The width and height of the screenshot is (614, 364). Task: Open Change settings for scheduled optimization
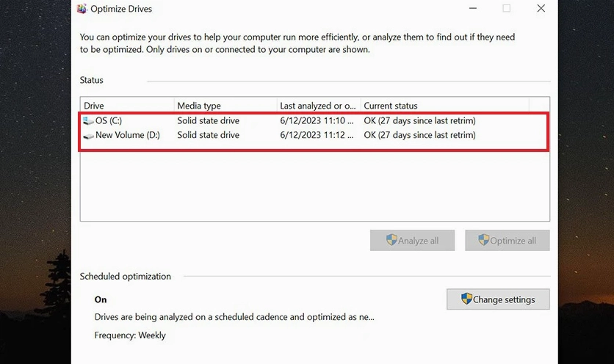point(498,299)
